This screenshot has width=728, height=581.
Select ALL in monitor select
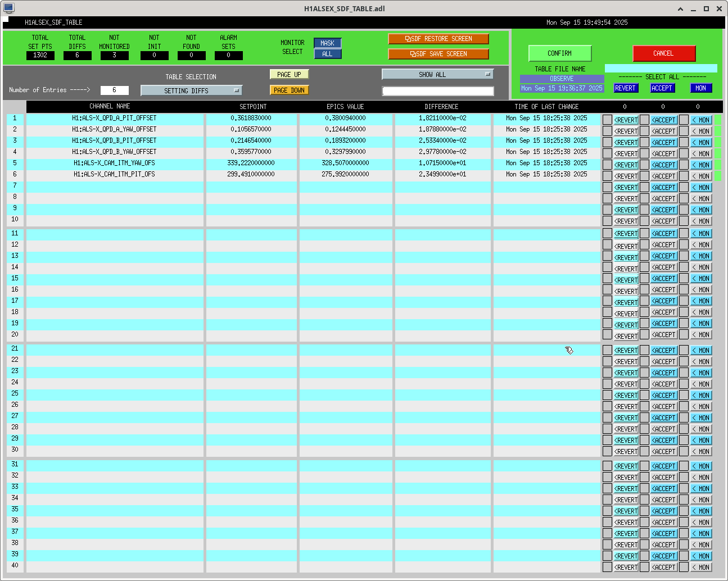coord(327,54)
